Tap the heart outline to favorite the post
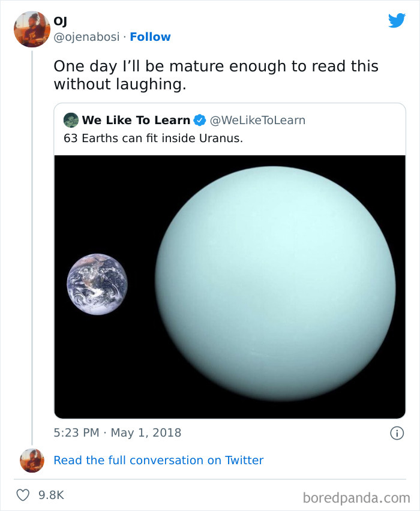420x511 pixels. (23, 494)
